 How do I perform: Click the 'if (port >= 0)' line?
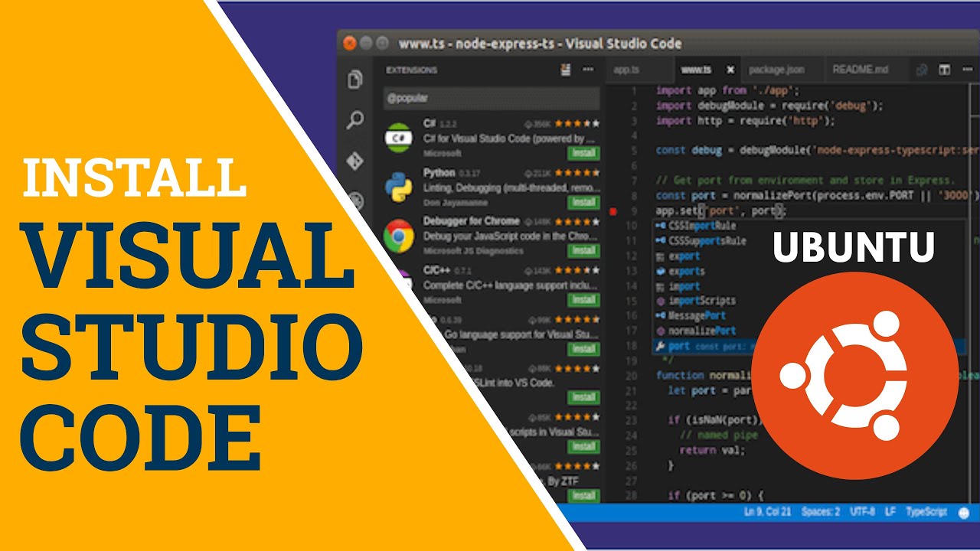click(x=716, y=495)
